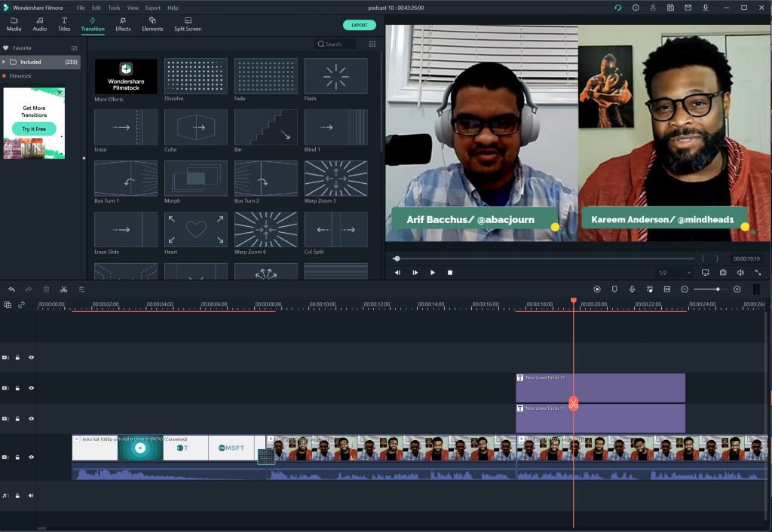Click the preview volume speaker icon
The image size is (772, 532).
(x=740, y=272)
